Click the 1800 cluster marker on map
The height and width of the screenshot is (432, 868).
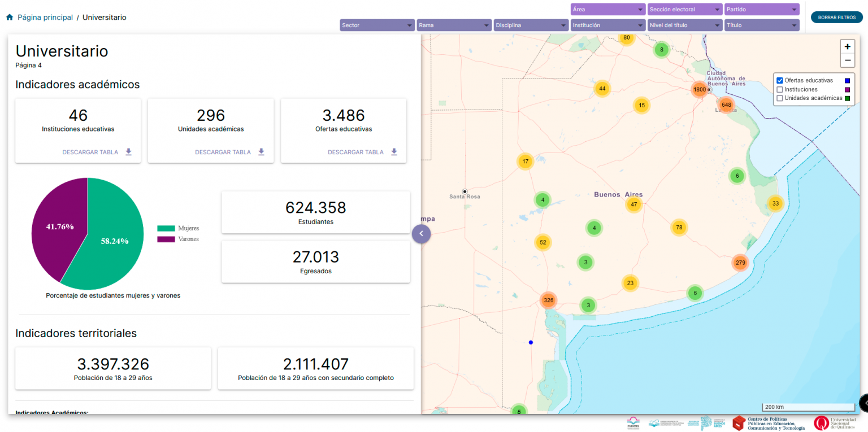coord(700,89)
